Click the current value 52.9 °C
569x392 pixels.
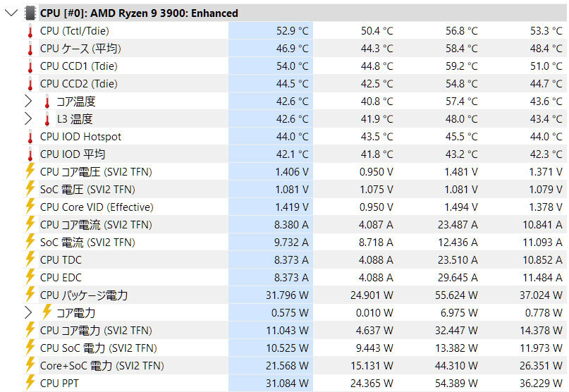pyautogui.click(x=292, y=31)
